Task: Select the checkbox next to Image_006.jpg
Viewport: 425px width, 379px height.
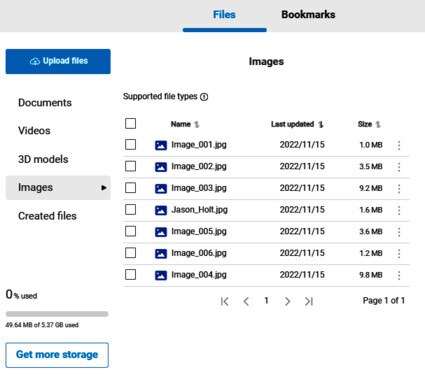Action: [x=130, y=253]
